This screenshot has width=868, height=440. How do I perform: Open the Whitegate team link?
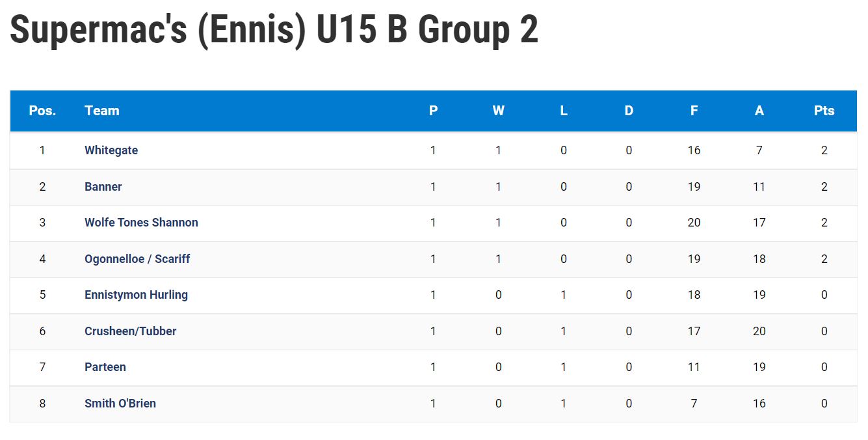pos(111,150)
